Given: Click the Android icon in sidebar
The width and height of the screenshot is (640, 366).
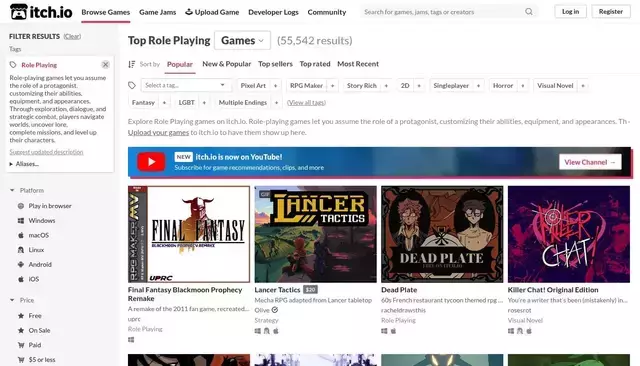Looking at the screenshot, I should click(x=21, y=264).
